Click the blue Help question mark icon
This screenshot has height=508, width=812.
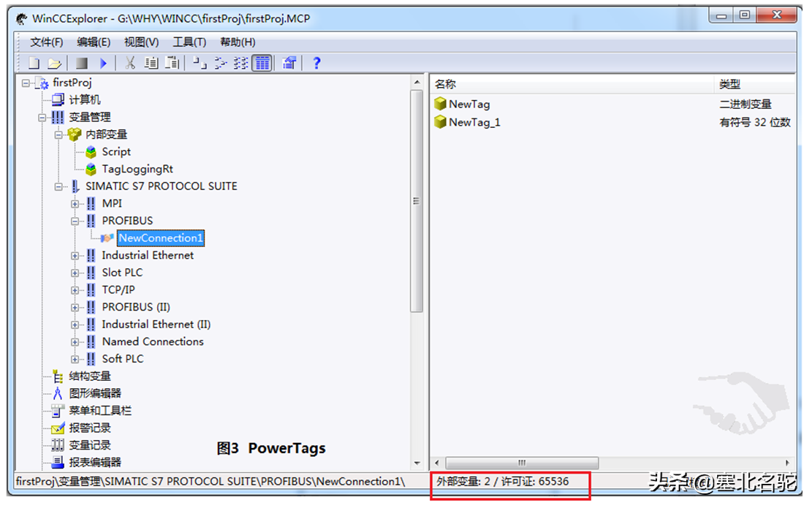pos(316,64)
